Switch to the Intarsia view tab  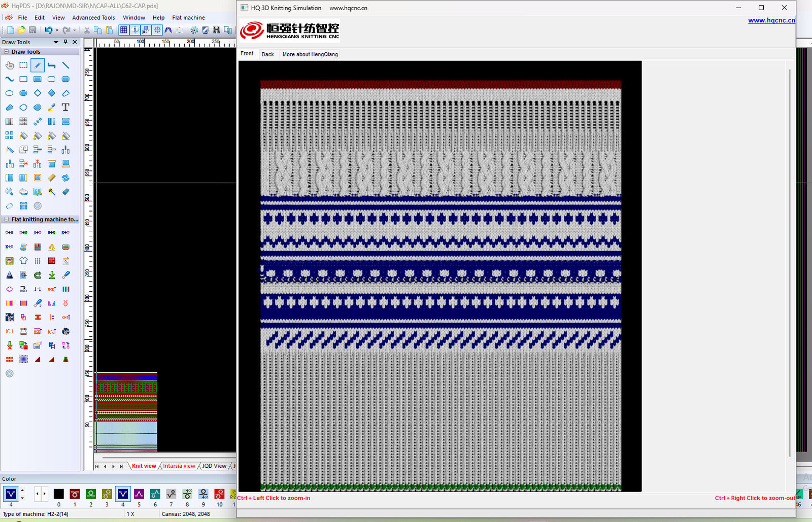pyautogui.click(x=179, y=466)
